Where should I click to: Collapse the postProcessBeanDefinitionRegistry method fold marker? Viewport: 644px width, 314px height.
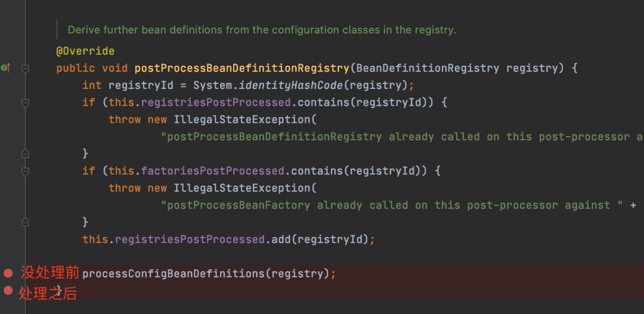[25, 69]
